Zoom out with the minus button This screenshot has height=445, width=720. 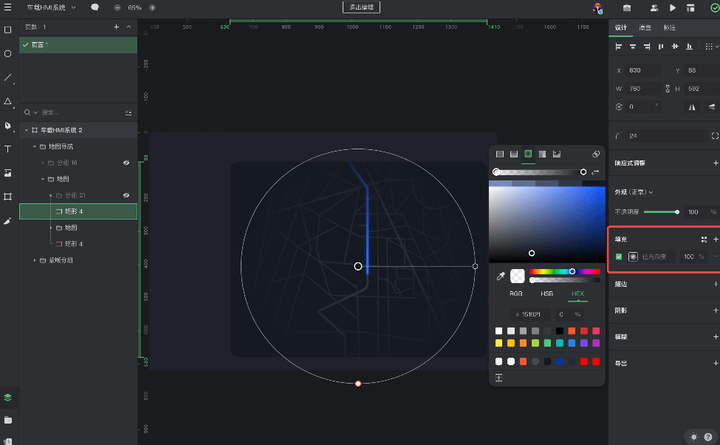(117, 8)
